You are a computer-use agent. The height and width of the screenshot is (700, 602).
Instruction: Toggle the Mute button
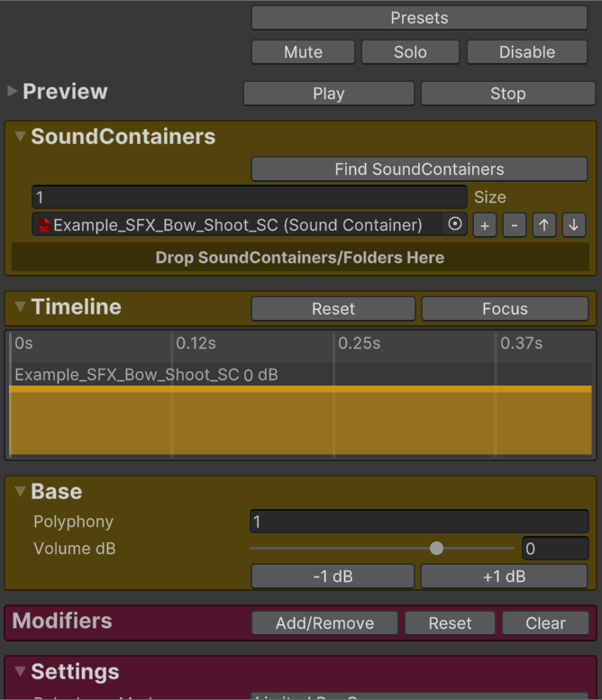point(303,52)
